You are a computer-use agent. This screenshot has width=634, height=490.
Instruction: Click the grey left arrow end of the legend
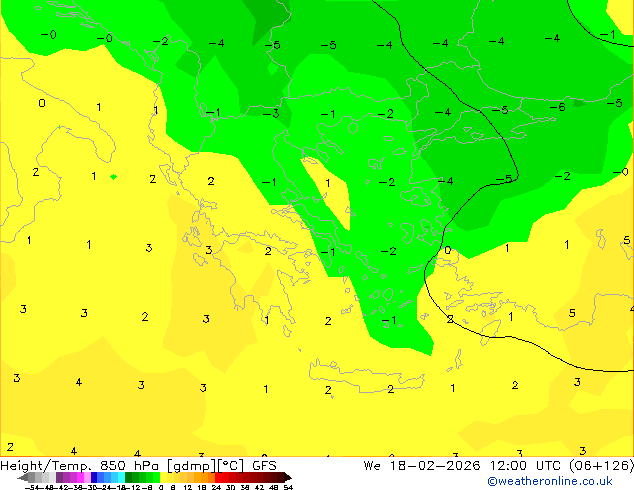click(x=23, y=477)
